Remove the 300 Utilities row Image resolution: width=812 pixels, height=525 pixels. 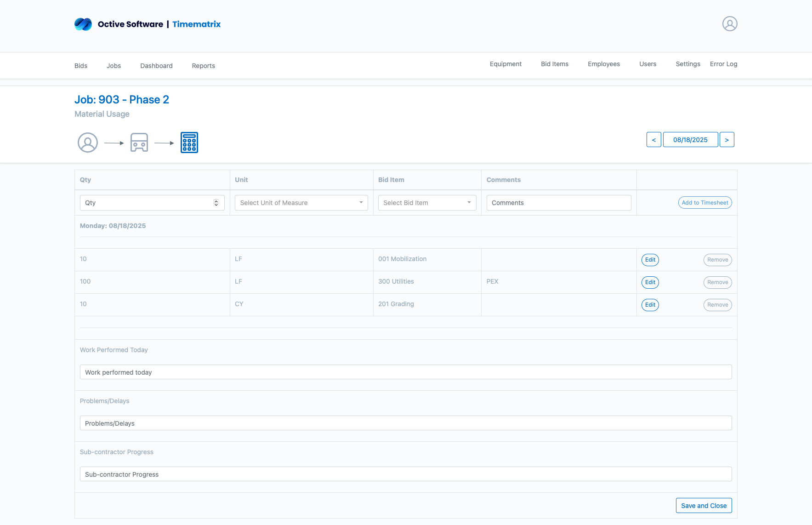point(717,282)
